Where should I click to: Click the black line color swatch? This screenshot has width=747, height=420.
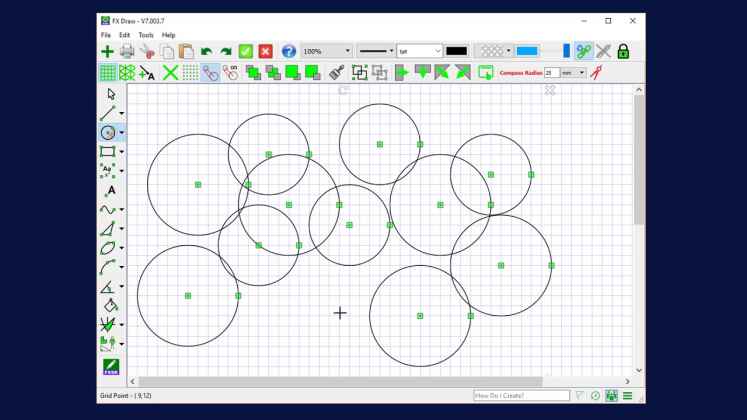(456, 51)
